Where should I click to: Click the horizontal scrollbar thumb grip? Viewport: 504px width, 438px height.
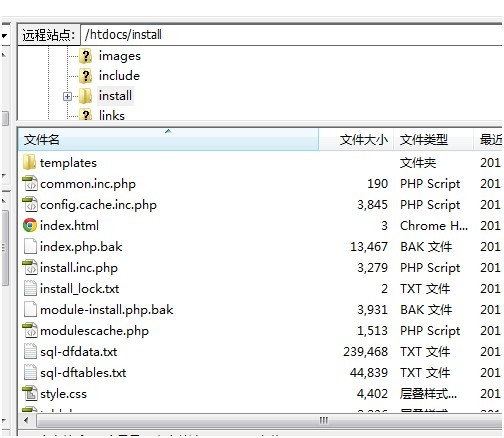tap(324, 420)
